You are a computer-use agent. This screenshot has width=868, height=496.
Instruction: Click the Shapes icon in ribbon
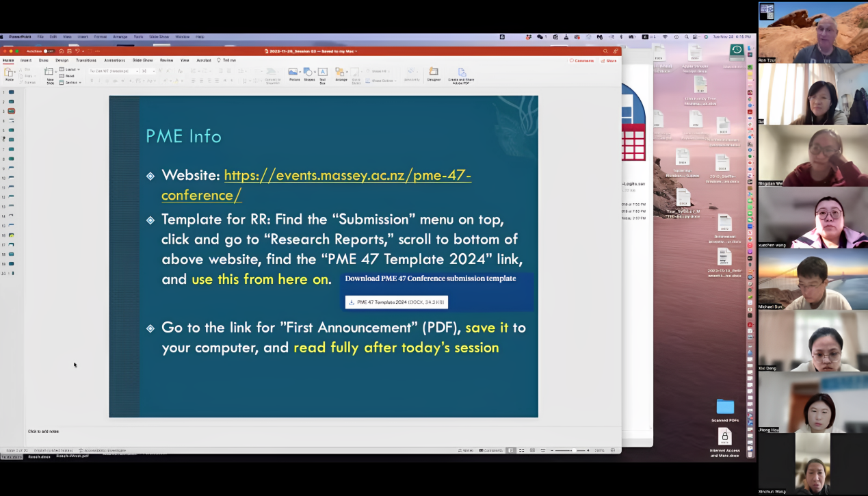point(309,73)
